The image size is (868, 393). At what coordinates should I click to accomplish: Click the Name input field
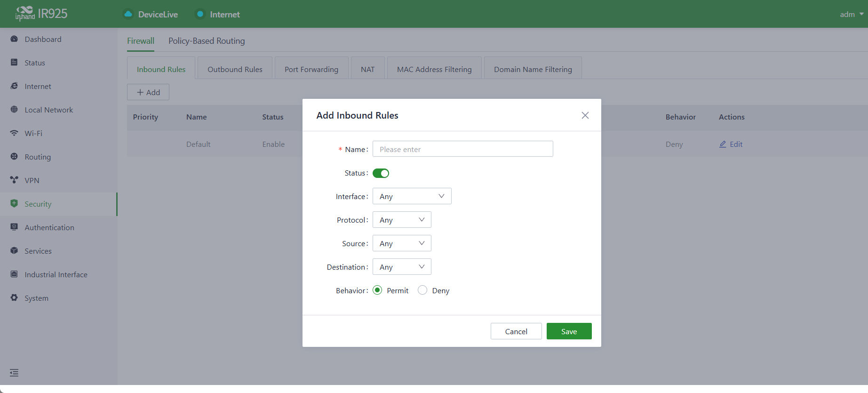(x=463, y=149)
